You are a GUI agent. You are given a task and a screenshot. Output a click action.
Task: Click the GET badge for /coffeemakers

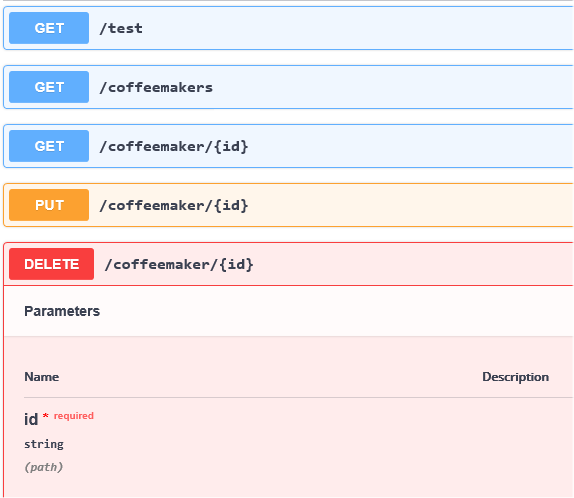[49, 87]
